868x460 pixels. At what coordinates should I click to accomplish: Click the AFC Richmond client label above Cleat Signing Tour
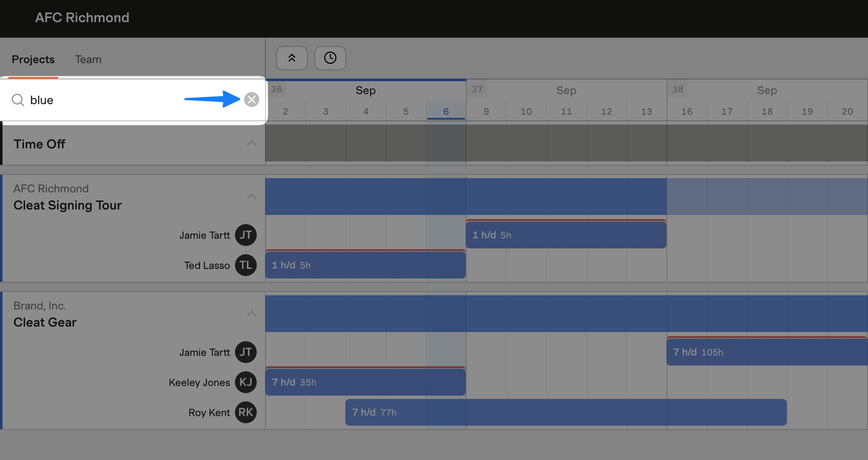click(x=51, y=189)
